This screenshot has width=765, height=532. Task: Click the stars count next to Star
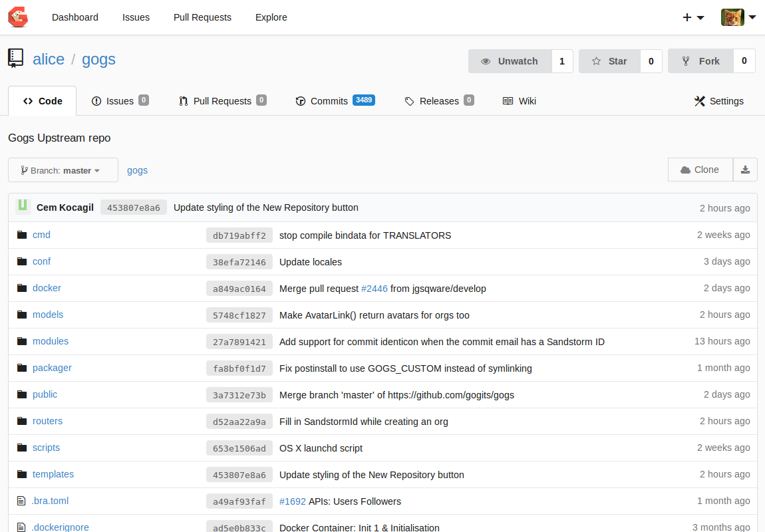click(651, 61)
